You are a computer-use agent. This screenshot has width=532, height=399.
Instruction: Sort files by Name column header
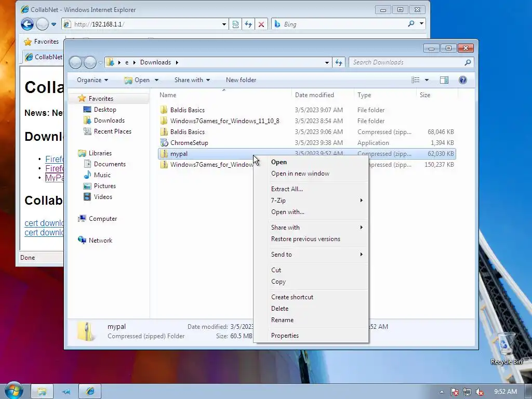[224, 95]
